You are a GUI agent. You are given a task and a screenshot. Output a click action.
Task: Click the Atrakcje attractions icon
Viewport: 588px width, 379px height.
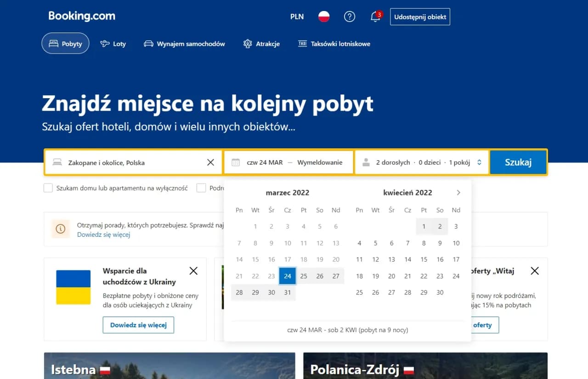point(247,43)
